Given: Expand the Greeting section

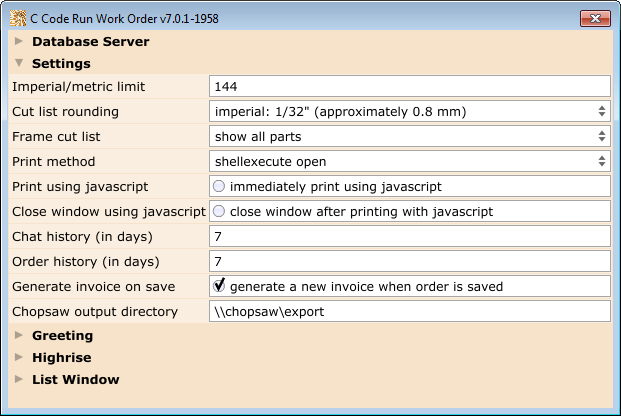Looking at the screenshot, I should (18, 336).
